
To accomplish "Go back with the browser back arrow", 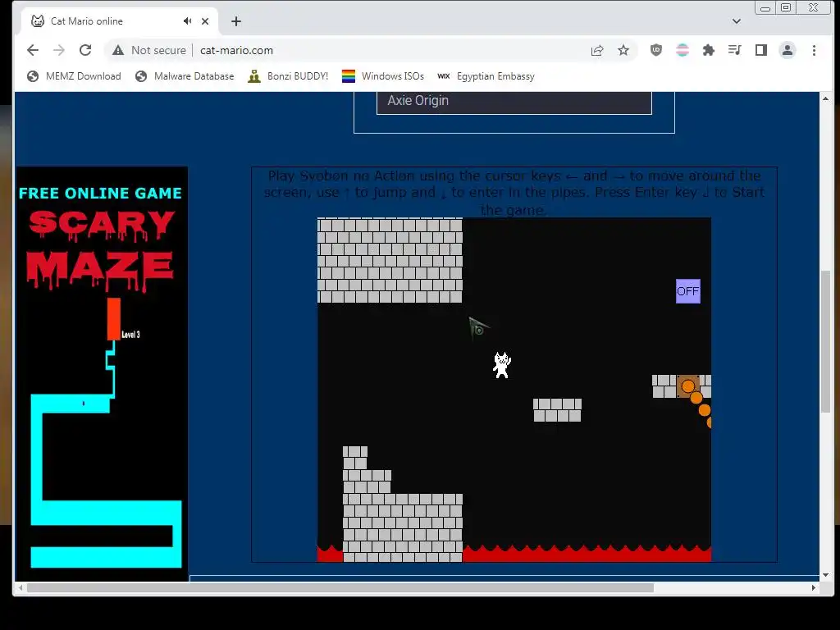I will coord(33,50).
